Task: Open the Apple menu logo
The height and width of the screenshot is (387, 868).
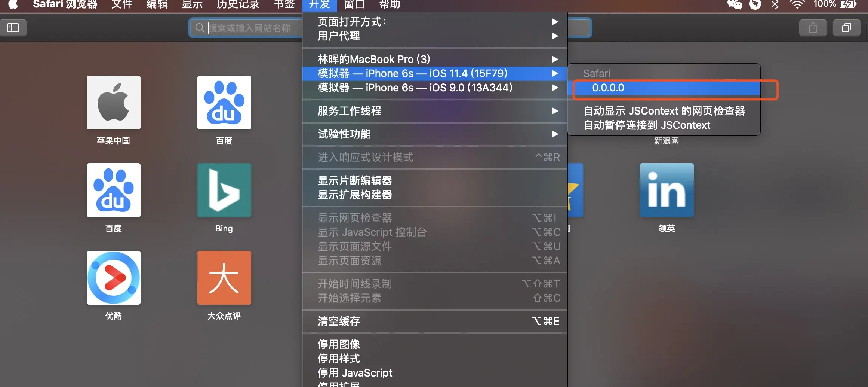Action: (13, 4)
